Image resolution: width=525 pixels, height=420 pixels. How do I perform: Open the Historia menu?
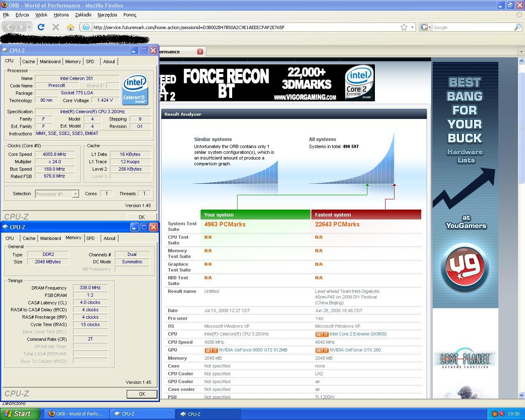61,15
